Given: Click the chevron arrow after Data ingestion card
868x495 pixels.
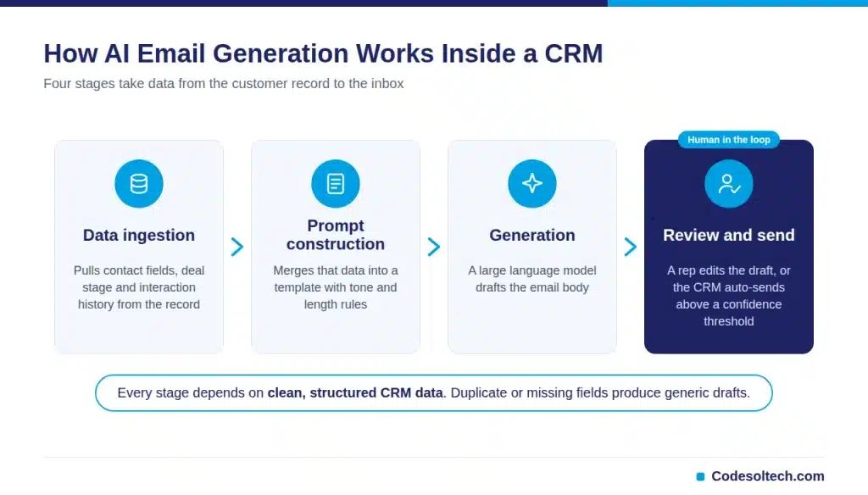Looking at the screenshot, I should (237, 247).
